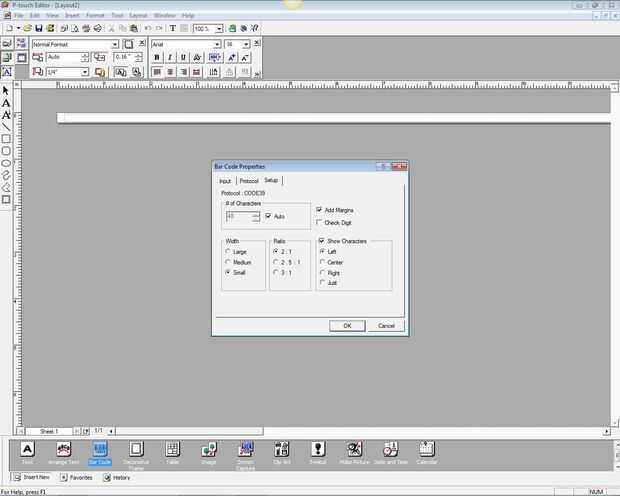The width and height of the screenshot is (620, 496).
Task: Select the Rectangle drawing tool
Action: [x=6, y=139]
